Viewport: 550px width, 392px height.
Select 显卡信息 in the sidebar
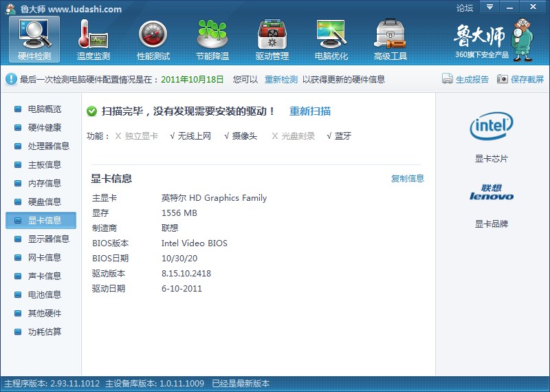pyautogui.click(x=41, y=220)
